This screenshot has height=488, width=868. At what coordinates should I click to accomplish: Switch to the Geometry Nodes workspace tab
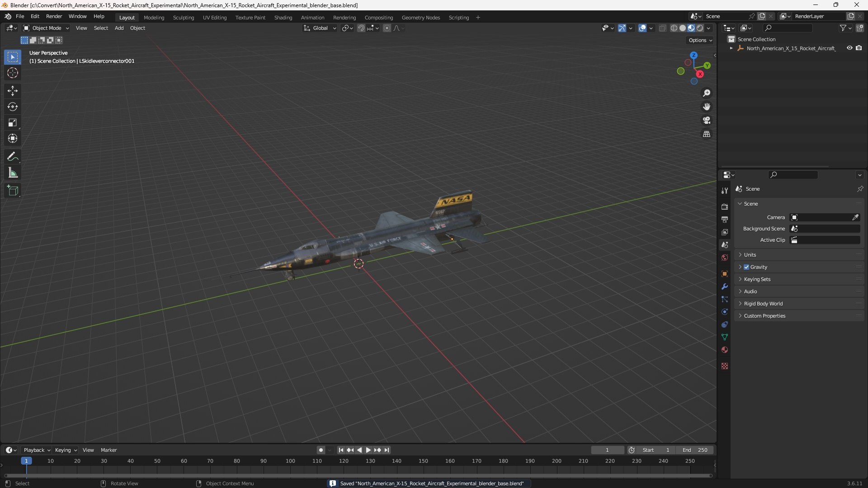coord(420,18)
